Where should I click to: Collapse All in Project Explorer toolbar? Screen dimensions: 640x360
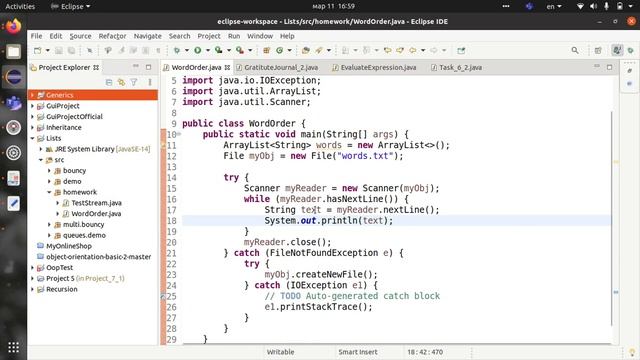[x=109, y=82]
